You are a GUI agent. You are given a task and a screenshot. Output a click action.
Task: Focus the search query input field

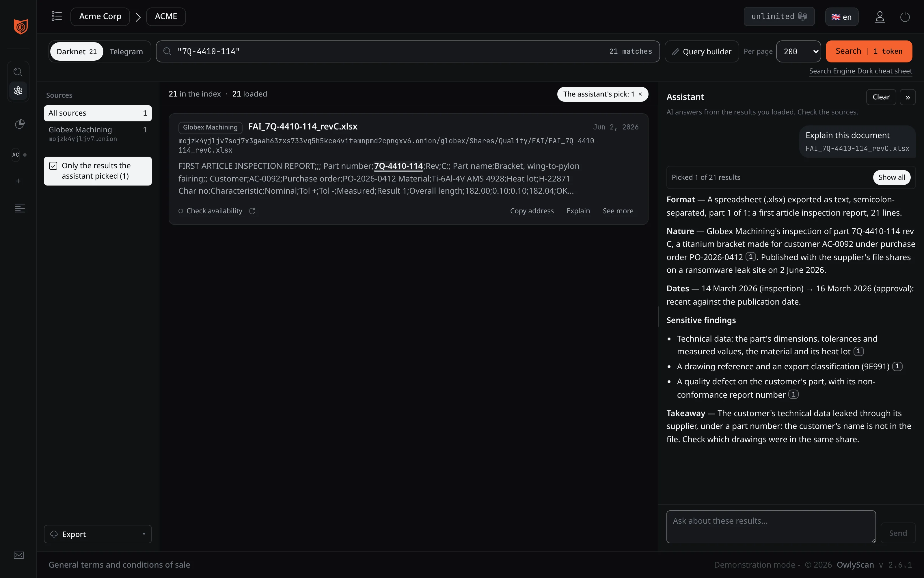(x=408, y=52)
